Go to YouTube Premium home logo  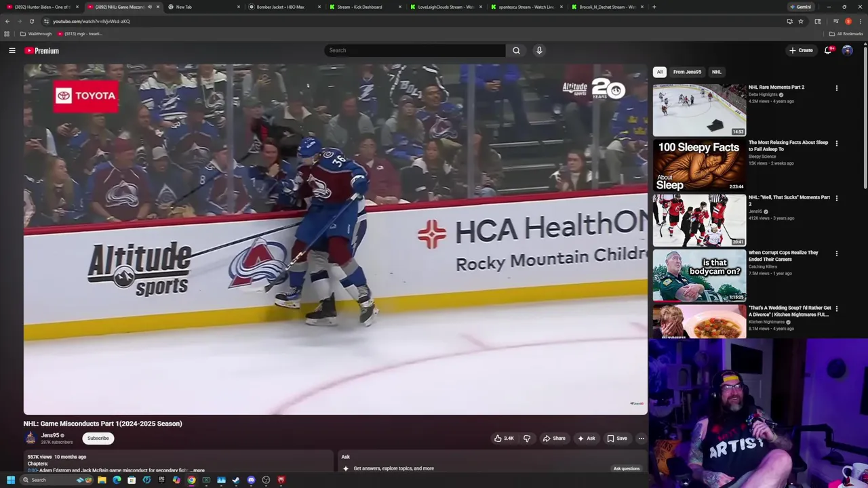(x=42, y=51)
